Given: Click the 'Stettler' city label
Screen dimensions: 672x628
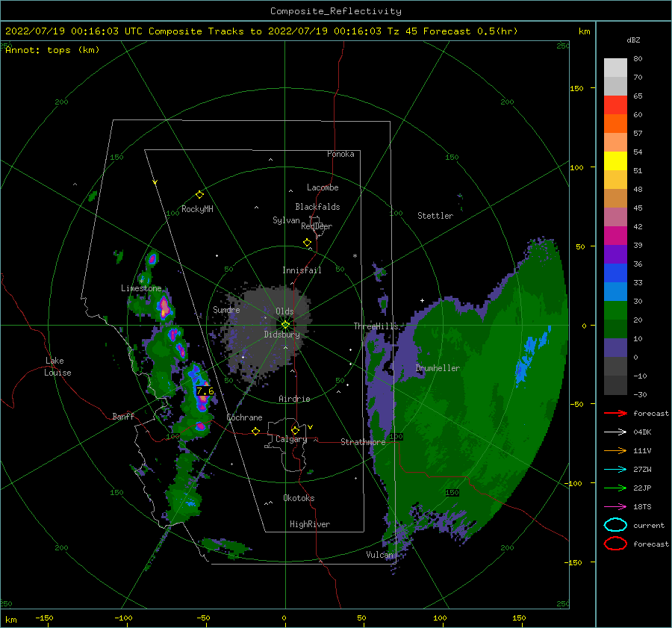Looking at the screenshot, I should [435, 216].
